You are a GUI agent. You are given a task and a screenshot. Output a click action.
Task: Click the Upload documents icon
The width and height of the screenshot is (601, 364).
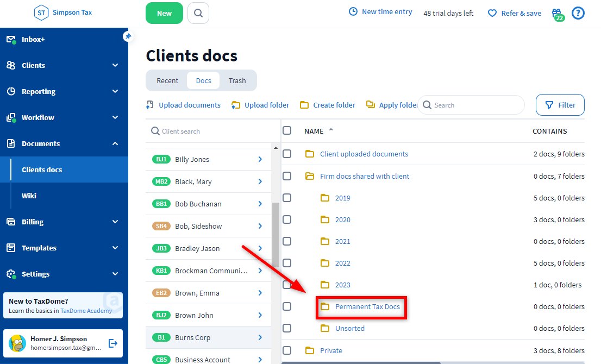(x=150, y=105)
